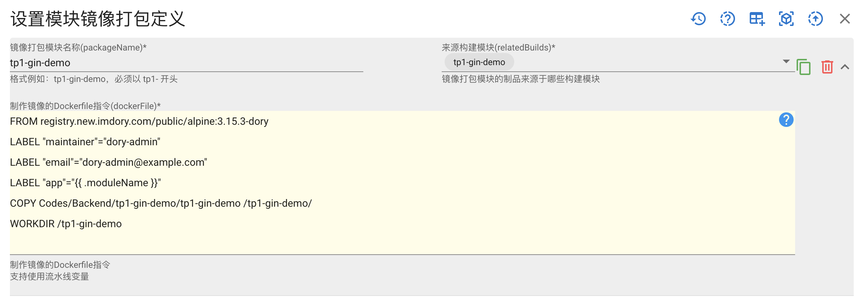
Task: Click the circular upload/apply icon
Action: [x=815, y=19]
